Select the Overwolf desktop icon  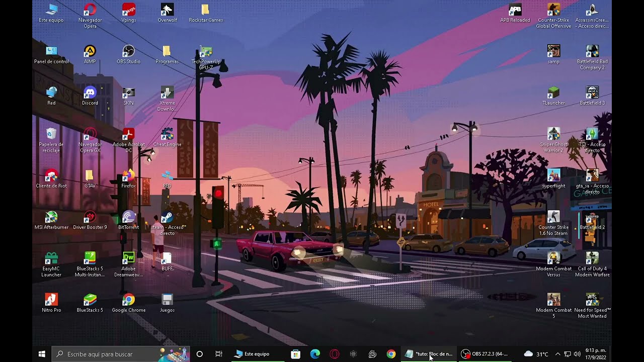(x=167, y=13)
